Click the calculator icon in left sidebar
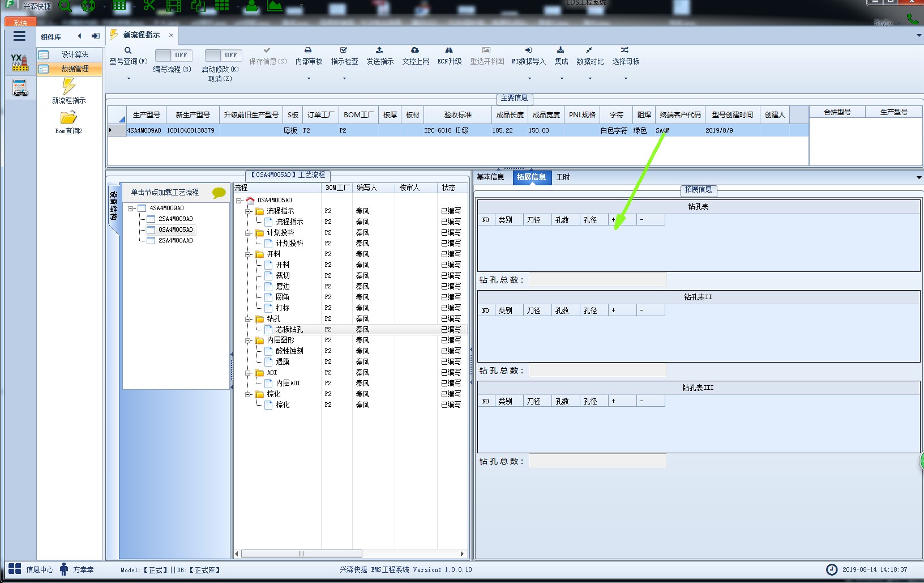Screen dimensions: 924x583 (x=20, y=87)
